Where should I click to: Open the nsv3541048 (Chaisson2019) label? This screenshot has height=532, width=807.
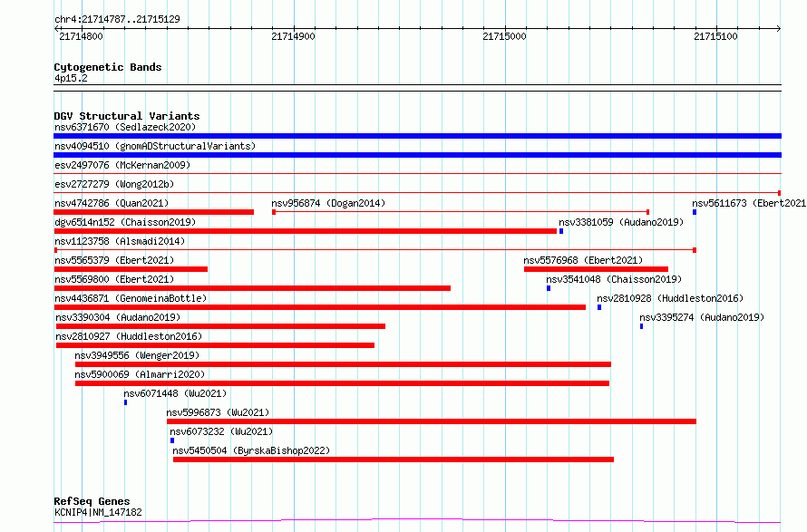(614, 279)
